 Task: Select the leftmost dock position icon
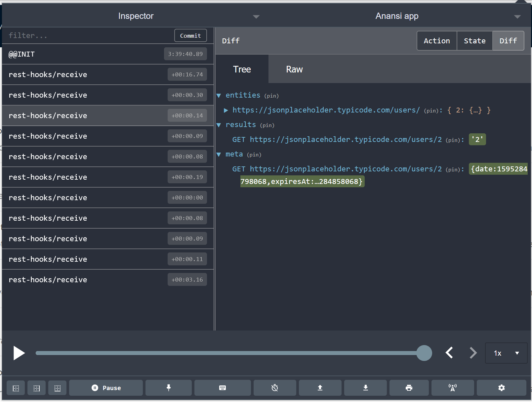point(16,388)
